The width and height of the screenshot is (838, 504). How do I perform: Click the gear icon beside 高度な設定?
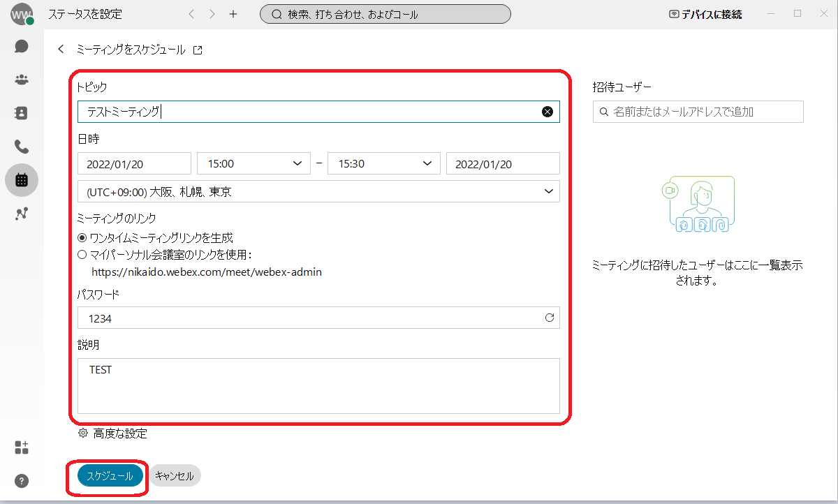(x=83, y=433)
